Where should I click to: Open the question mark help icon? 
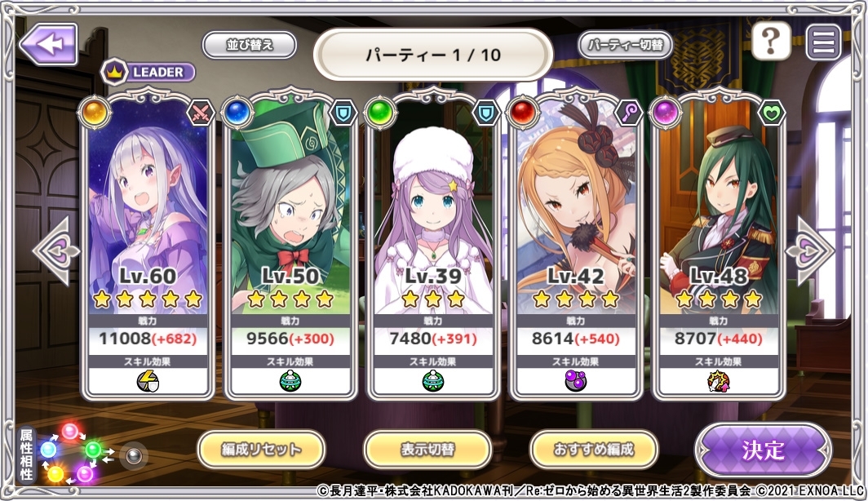pyautogui.click(x=771, y=41)
